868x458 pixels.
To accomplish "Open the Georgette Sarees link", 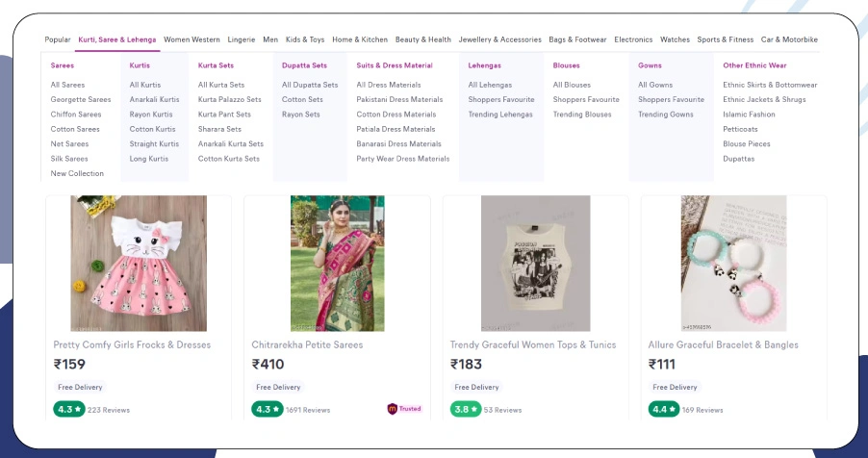I will click(81, 99).
